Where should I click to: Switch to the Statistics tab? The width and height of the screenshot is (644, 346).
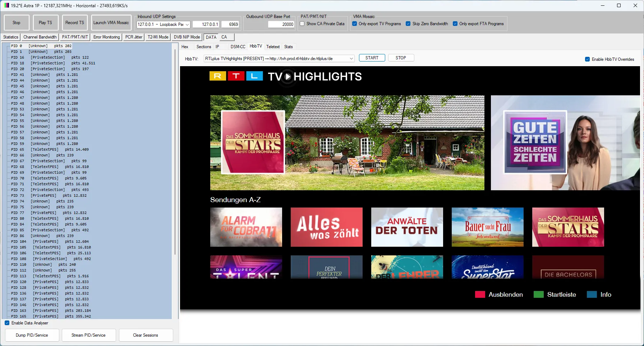pos(11,37)
